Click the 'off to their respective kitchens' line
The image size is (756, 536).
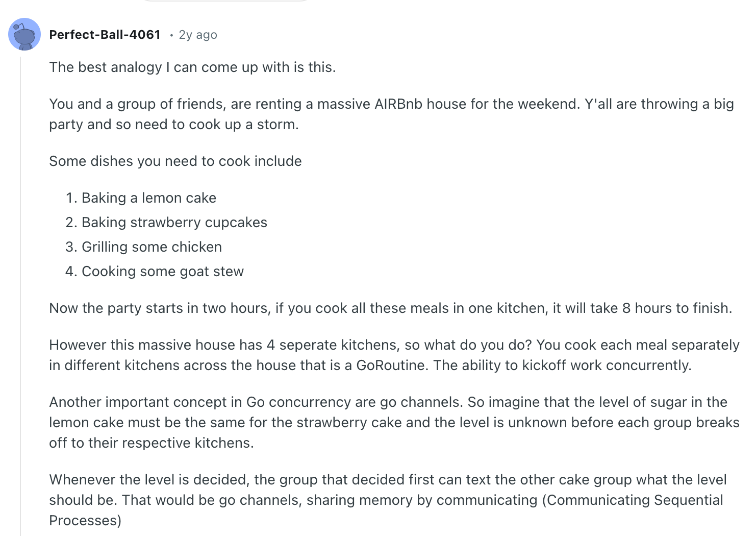[x=152, y=443]
